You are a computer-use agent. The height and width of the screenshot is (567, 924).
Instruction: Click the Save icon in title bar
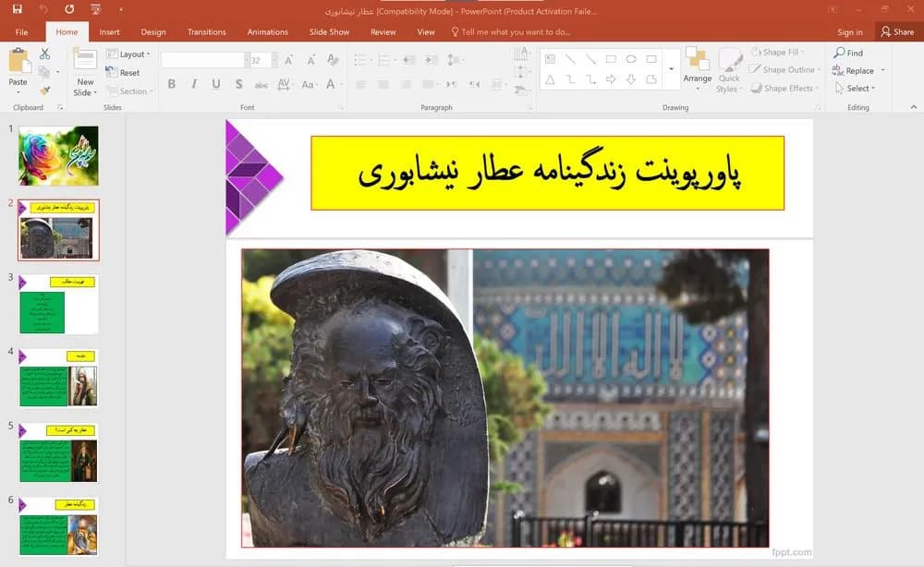click(17, 9)
